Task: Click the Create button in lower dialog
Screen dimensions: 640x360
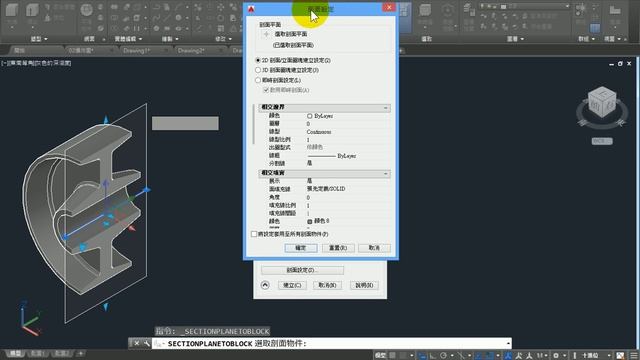Action: click(292, 285)
